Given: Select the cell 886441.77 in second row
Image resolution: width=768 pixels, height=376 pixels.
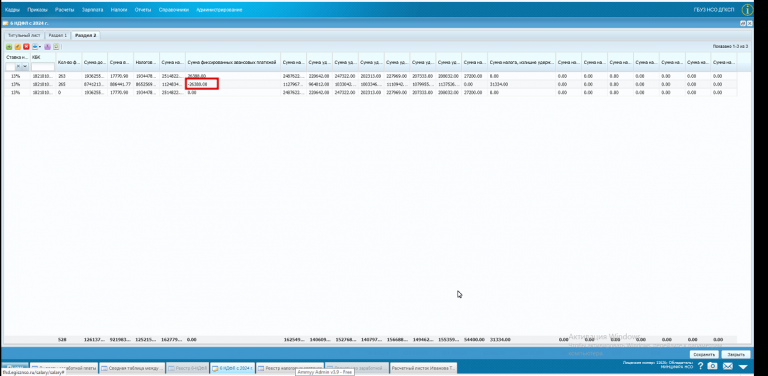Looking at the screenshot, I should tap(120, 84).
